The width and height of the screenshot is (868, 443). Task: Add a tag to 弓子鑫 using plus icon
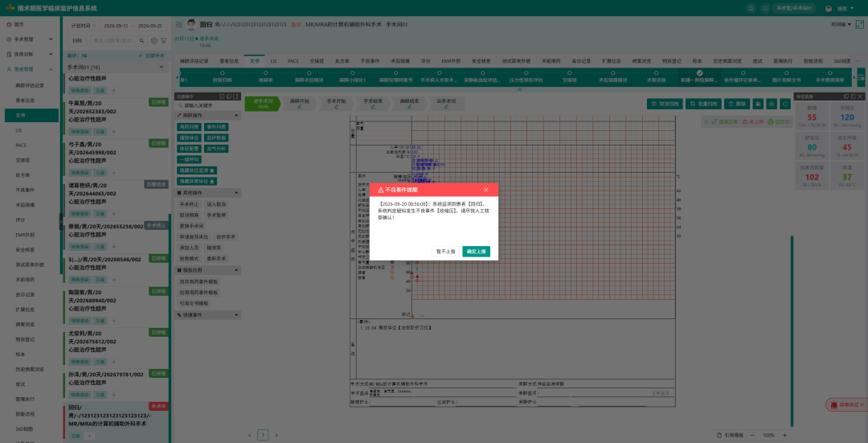tap(114, 173)
